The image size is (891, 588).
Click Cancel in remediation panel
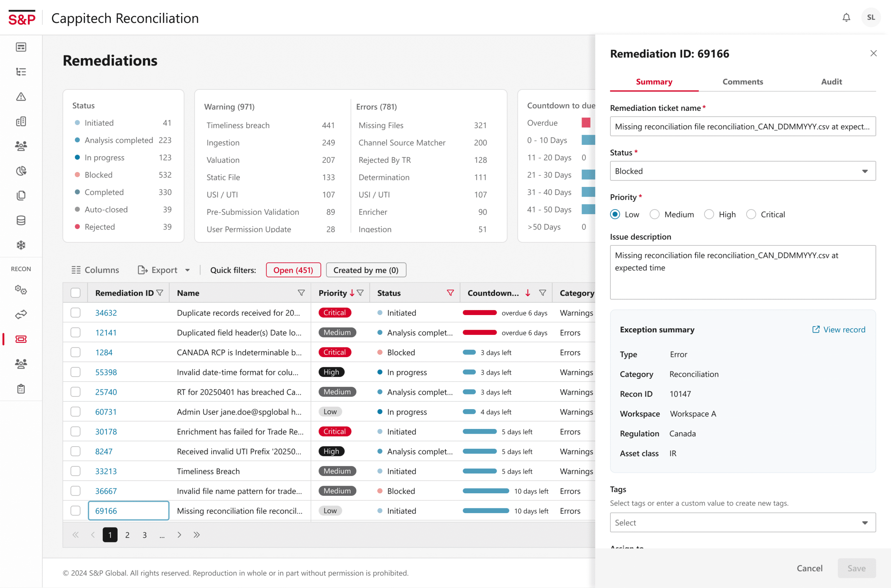click(809, 568)
